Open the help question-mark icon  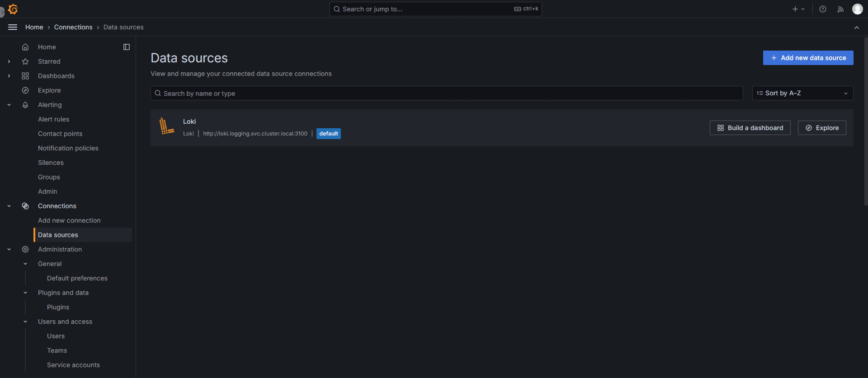[x=823, y=9]
